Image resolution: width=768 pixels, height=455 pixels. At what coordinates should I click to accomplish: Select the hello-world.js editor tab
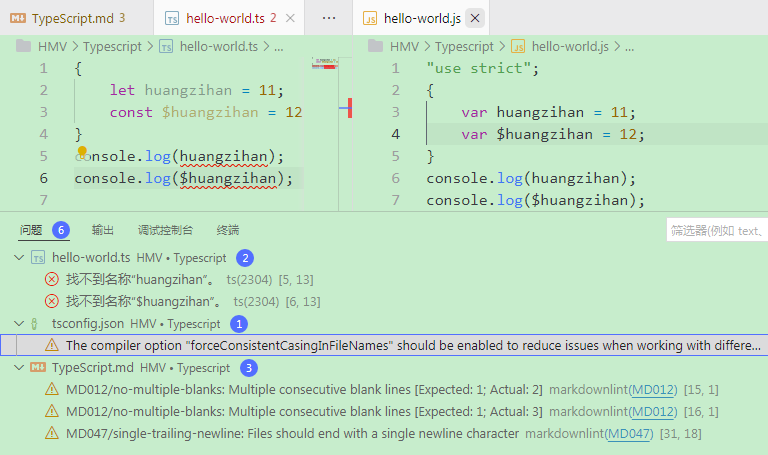pyautogui.click(x=422, y=18)
